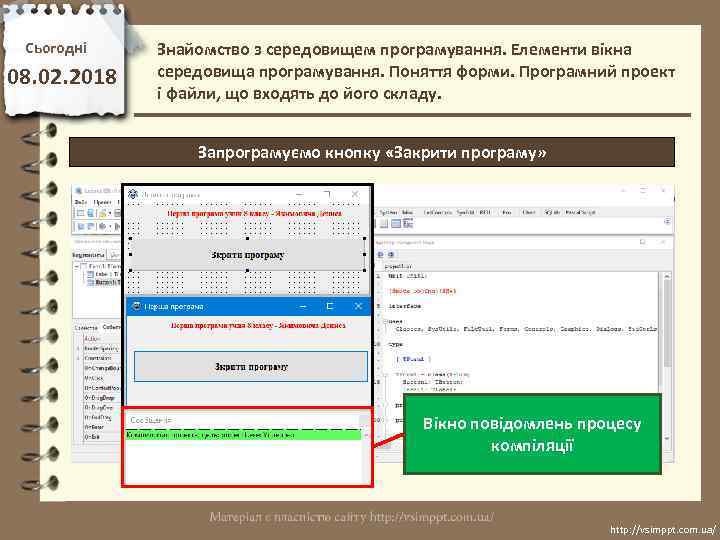Image resolution: width=720 pixels, height=540 pixels.
Task: Open the Правка menu in Lazarus
Action: [102, 202]
